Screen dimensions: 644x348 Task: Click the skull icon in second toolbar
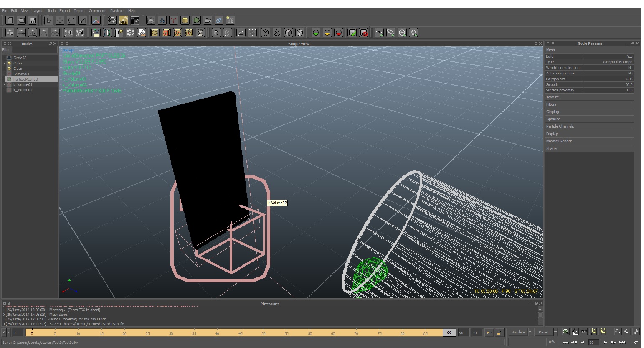(142, 33)
